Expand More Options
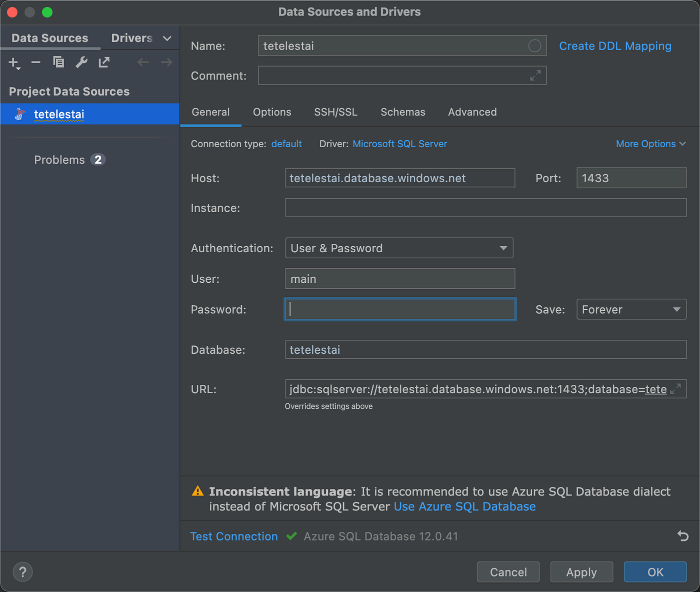This screenshot has height=592, width=700. click(650, 144)
